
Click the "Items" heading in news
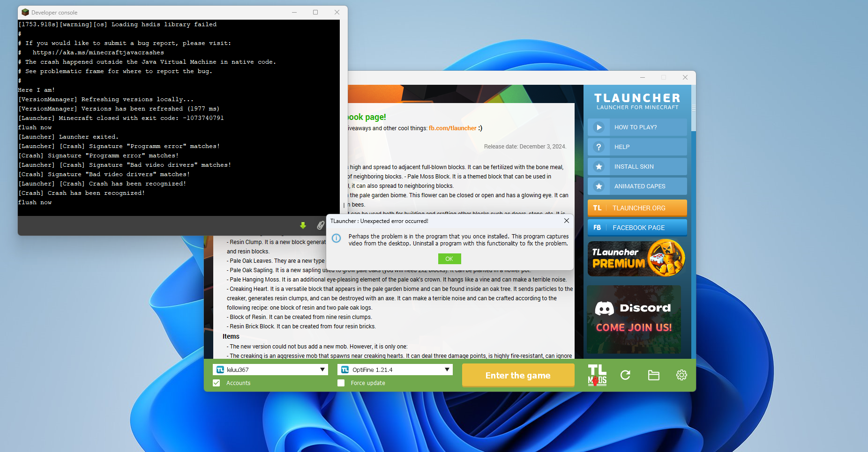click(231, 336)
